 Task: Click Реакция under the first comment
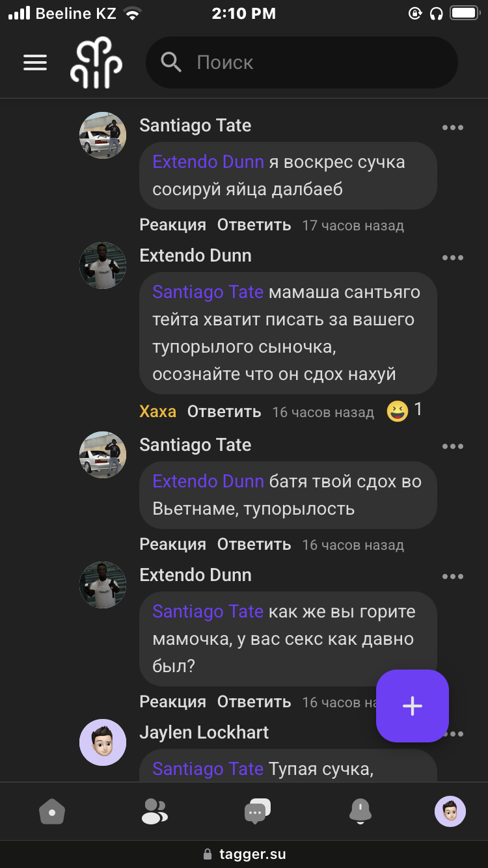coord(172,225)
